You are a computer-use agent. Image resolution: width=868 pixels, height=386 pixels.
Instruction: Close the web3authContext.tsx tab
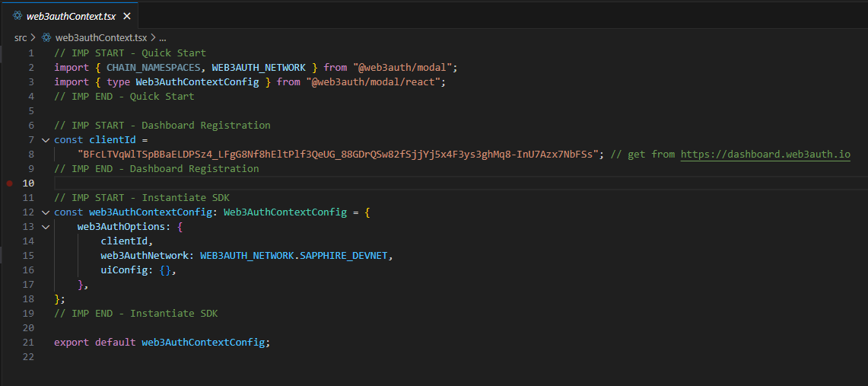tap(127, 16)
